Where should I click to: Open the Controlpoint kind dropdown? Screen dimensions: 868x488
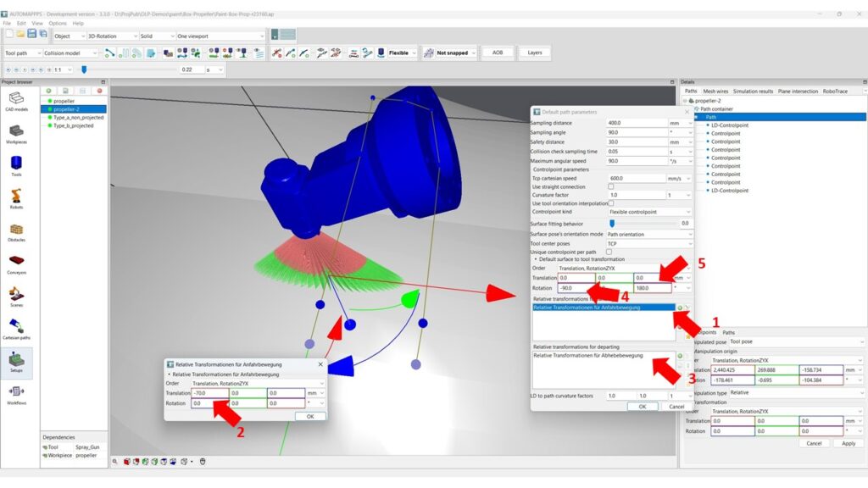[649, 212]
